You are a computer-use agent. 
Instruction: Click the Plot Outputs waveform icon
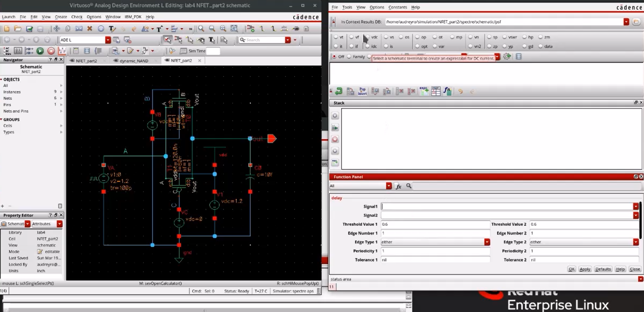coord(62,51)
